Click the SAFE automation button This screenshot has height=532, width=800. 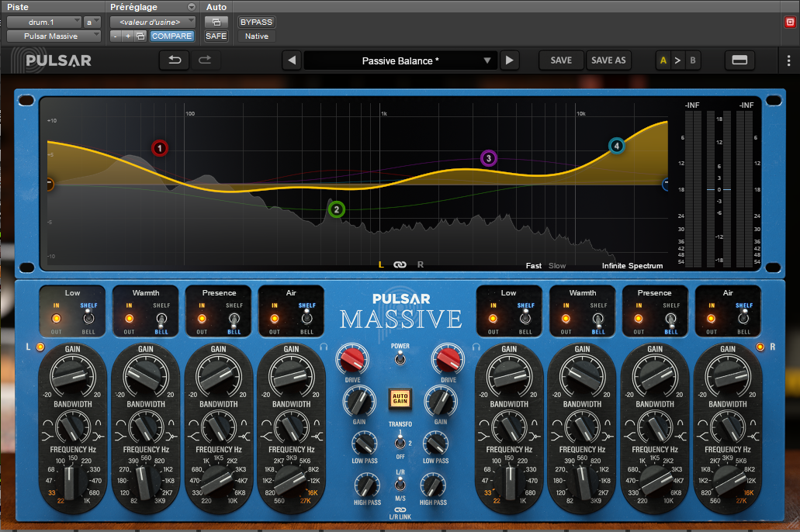point(216,36)
